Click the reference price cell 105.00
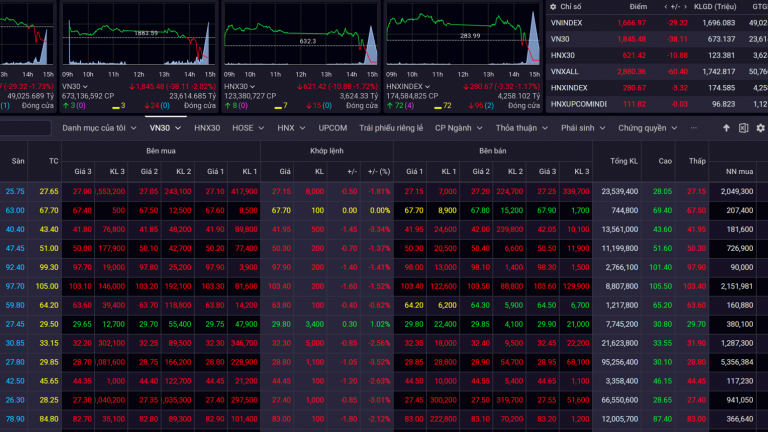The width and height of the screenshot is (768, 432). [x=47, y=287]
